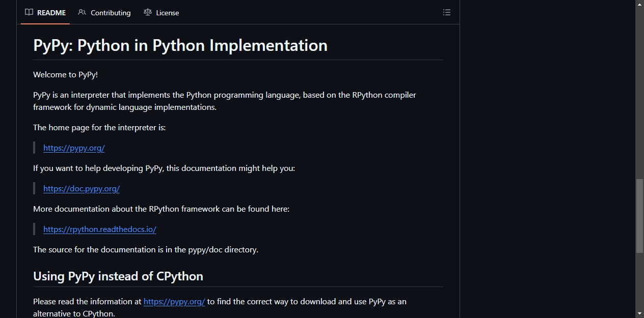Screen dimensions: 644x318
Task: Switch to the Contributing tab
Action: click(104, 13)
